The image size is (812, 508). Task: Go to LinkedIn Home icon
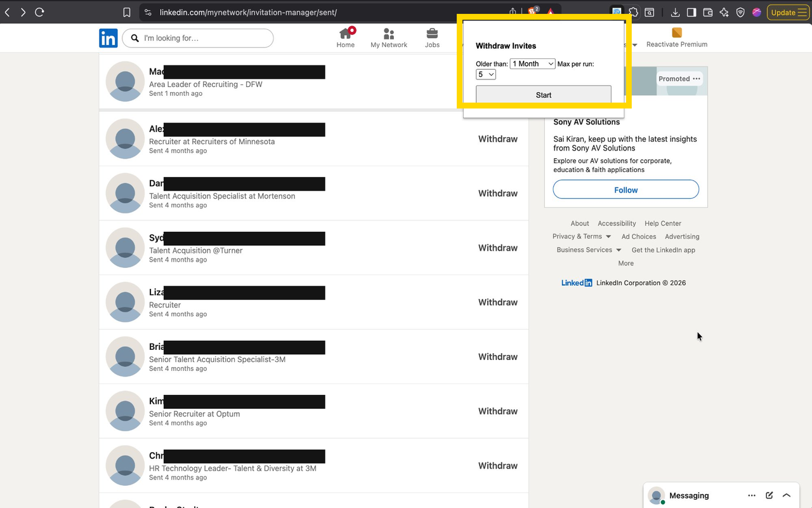pos(346,38)
